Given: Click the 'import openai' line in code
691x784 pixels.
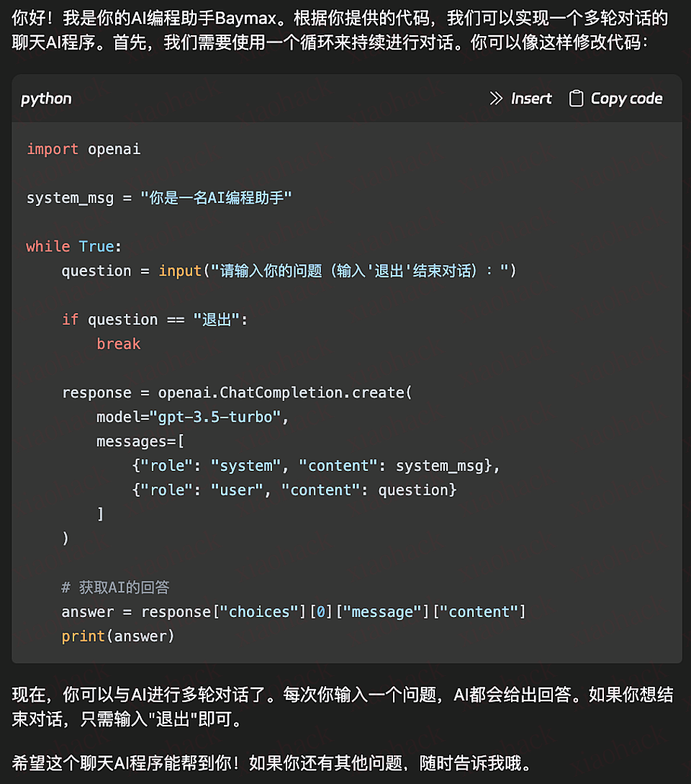Looking at the screenshot, I should tap(83, 149).
